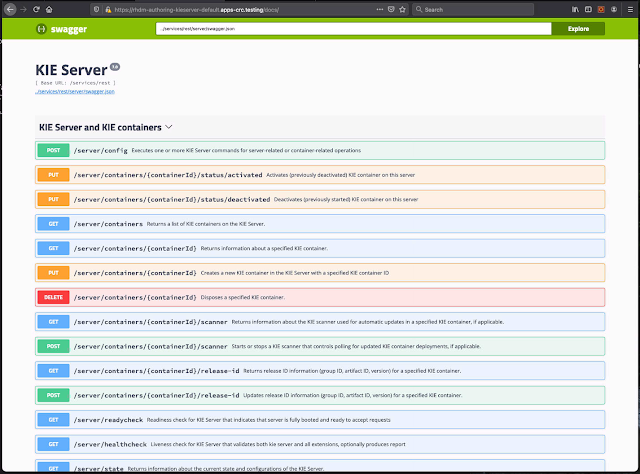This screenshot has width=640, height=474.
Task: Expand GET containerId/scanner operation
Action: (x=320, y=322)
